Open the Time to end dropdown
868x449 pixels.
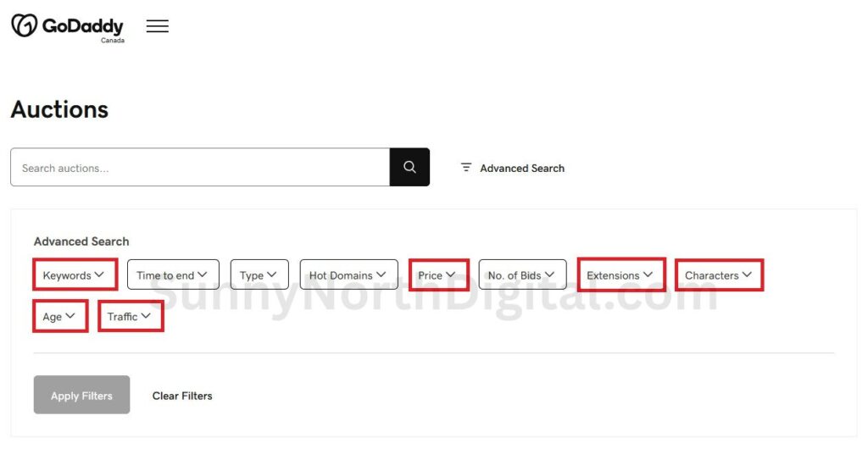click(x=173, y=274)
